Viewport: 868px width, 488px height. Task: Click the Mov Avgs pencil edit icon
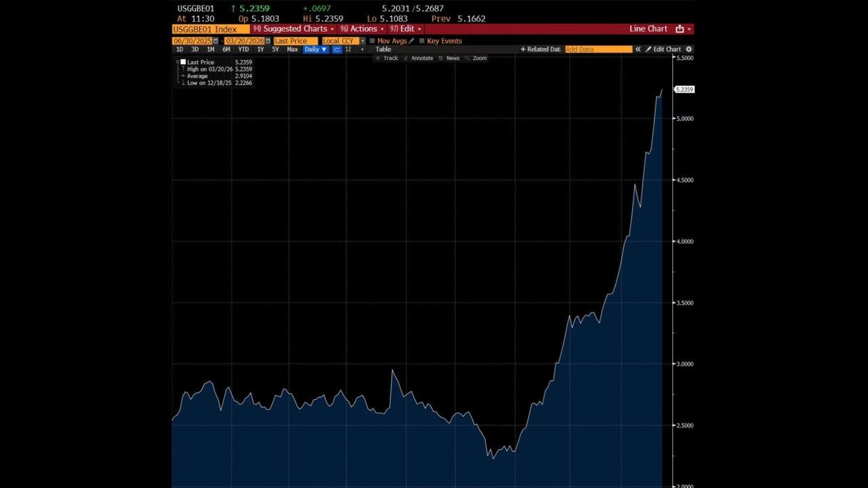pyautogui.click(x=412, y=41)
